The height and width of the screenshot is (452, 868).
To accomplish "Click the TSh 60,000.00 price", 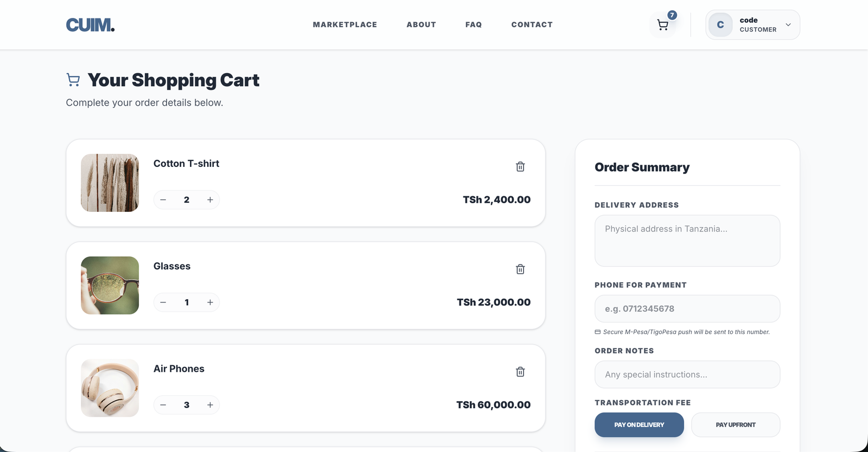I will tap(493, 404).
